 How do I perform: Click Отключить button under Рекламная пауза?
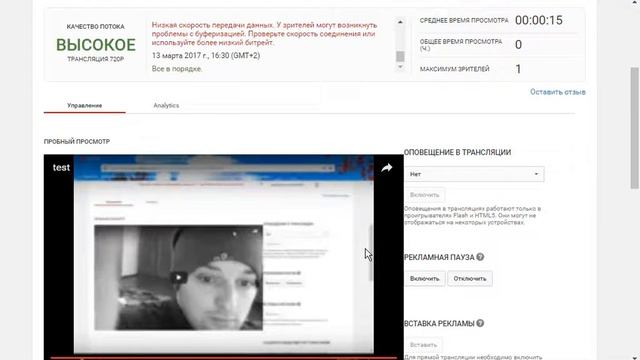(x=470, y=278)
